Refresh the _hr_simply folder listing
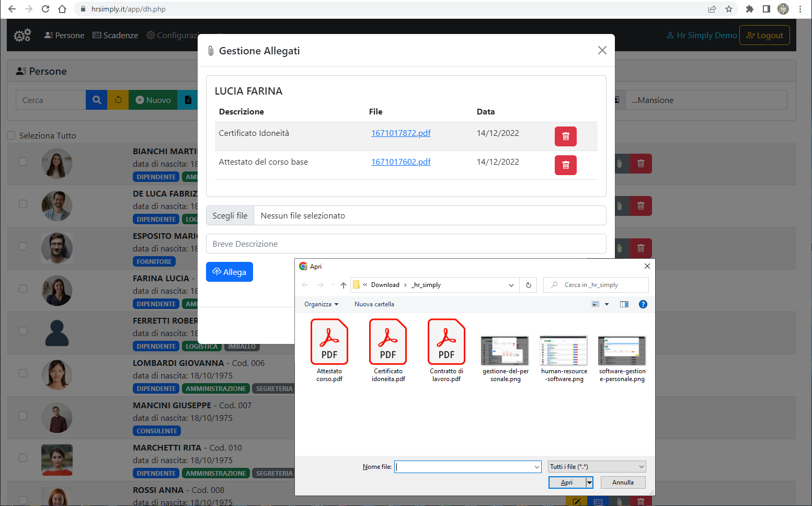Screen dimensions: 812x506 point(528,285)
